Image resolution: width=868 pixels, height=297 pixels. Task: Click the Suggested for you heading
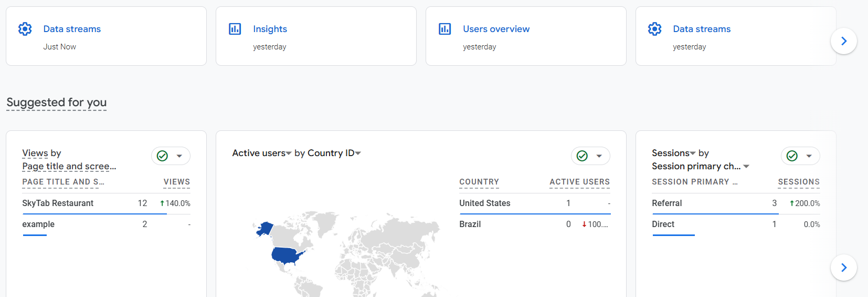(57, 103)
